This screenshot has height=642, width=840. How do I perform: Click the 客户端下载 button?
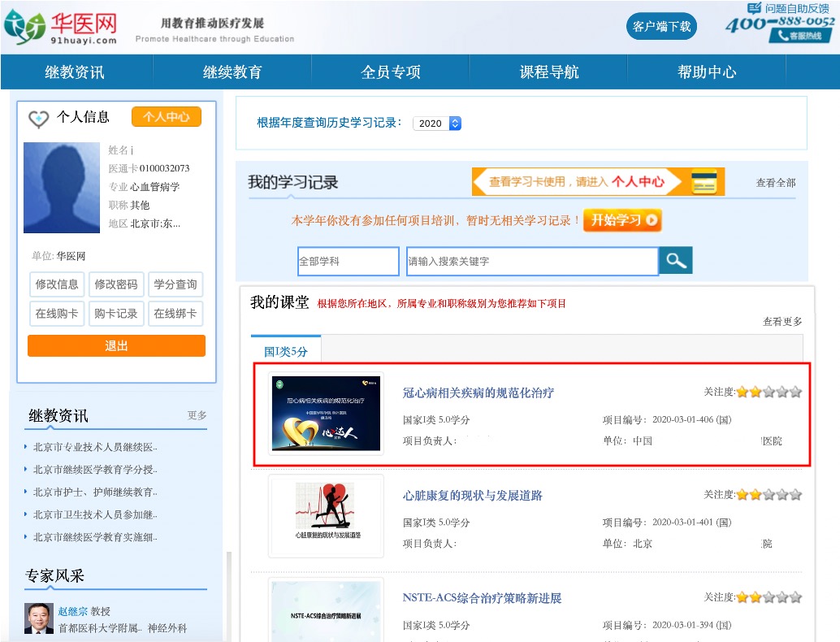click(661, 27)
